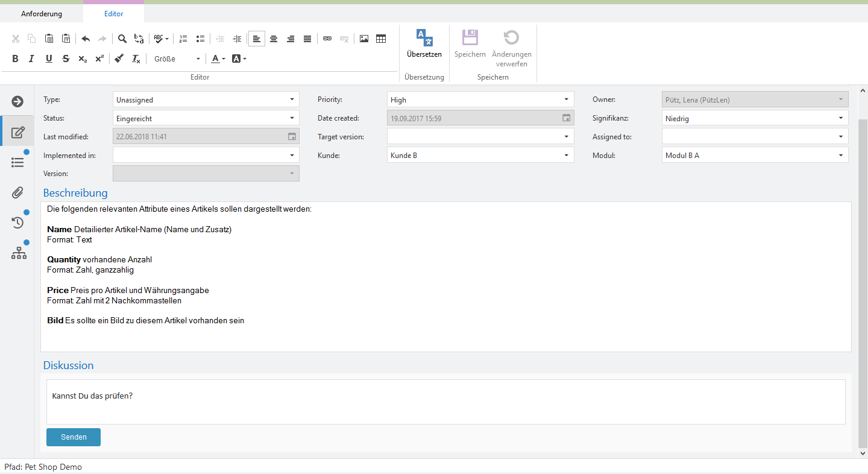Open the font color picker
Viewport: 868px width, 474px height.
coord(218,58)
